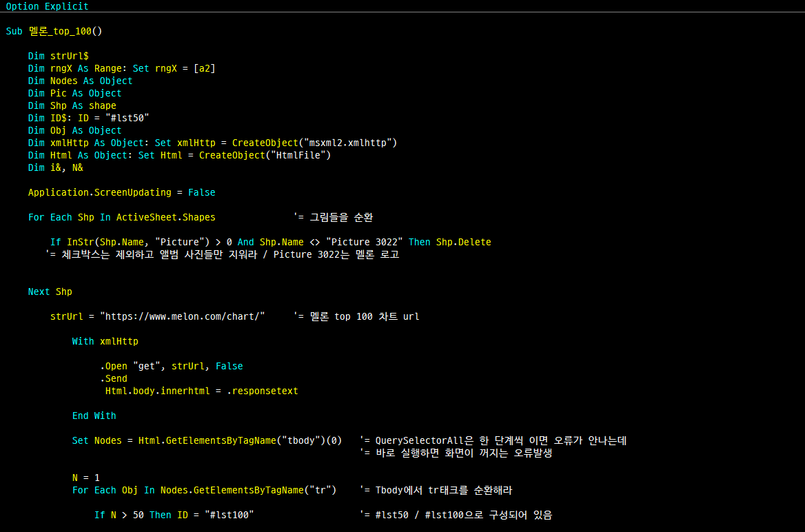Click the 'N = 1' line
This screenshot has width=805, height=532.
(x=85, y=478)
